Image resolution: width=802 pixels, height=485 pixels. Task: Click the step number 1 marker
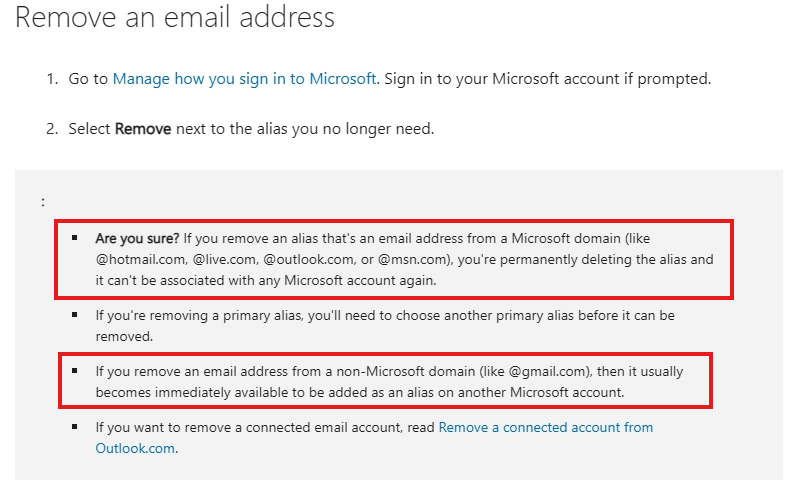point(51,78)
